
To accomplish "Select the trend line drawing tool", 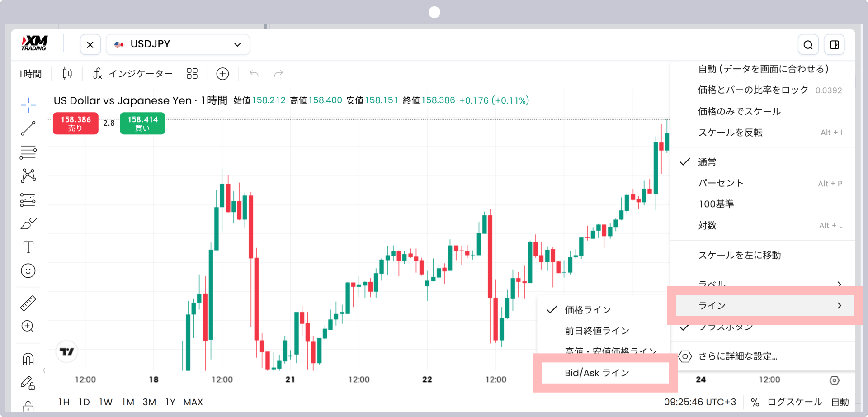I will (28, 128).
